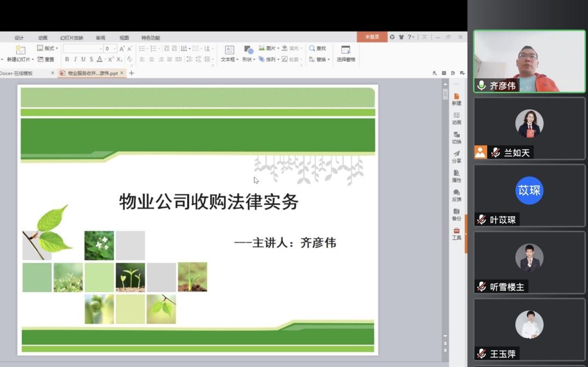Image resolution: width=588 pixels, height=367 pixels.
Task: Expand the 版式 layout dropdown
Action: pos(47,49)
